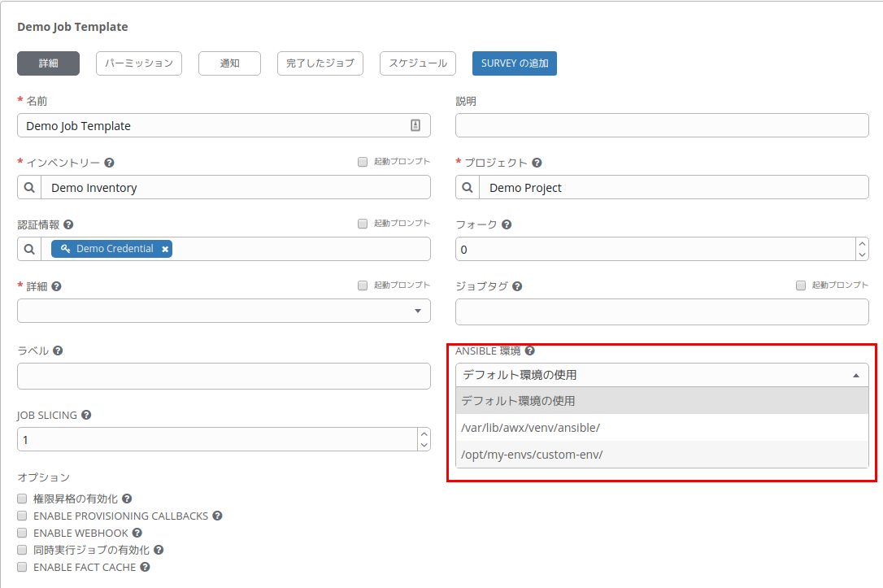Toggle 起動プロンプト checkbox for インベントリー
This screenshot has height=588, width=883.
(x=363, y=162)
